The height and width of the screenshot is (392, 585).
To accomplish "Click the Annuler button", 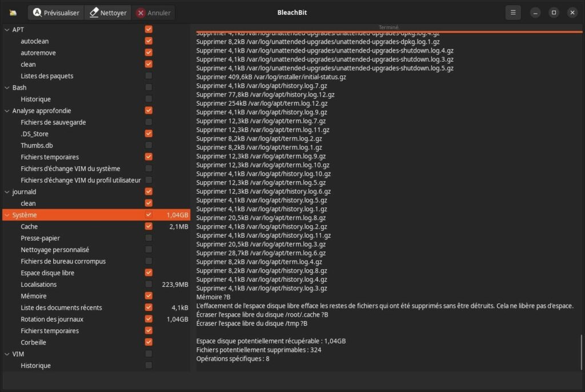I will [x=153, y=13].
